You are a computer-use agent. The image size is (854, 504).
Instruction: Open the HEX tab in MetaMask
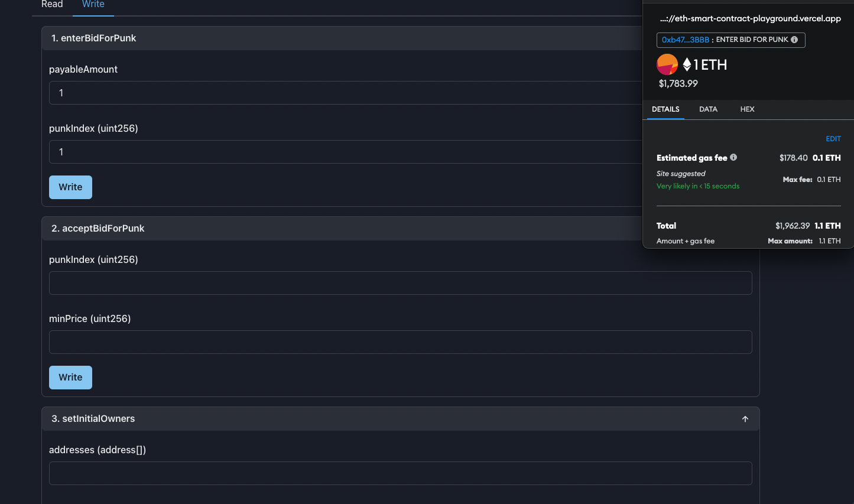click(x=747, y=109)
